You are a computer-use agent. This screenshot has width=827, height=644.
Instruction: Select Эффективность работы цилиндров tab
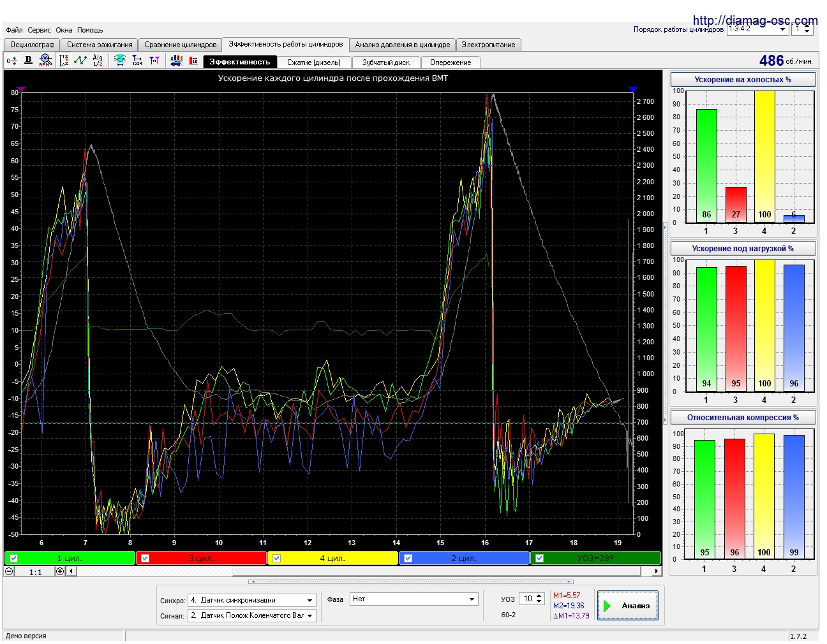[x=286, y=44]
